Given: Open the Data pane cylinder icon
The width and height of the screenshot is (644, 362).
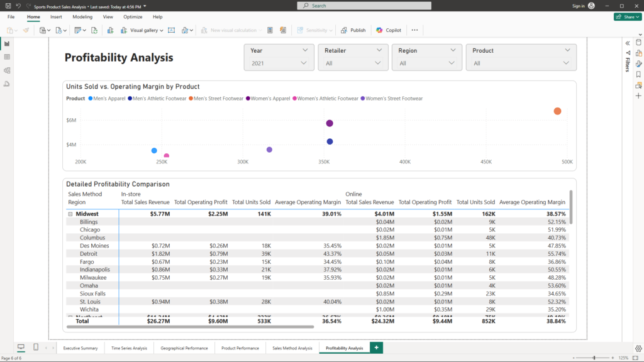Looking at the screenshot, I should click(x=638, y=42).
